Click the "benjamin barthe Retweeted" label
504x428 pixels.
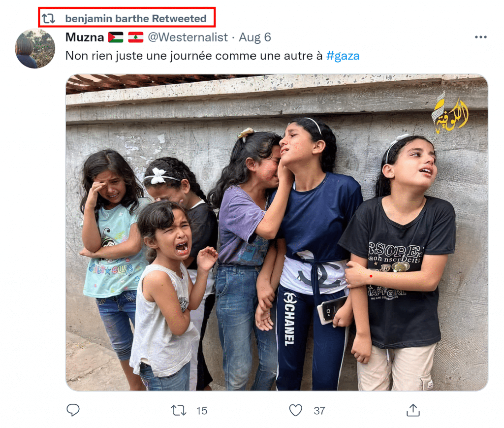[135, 19]
